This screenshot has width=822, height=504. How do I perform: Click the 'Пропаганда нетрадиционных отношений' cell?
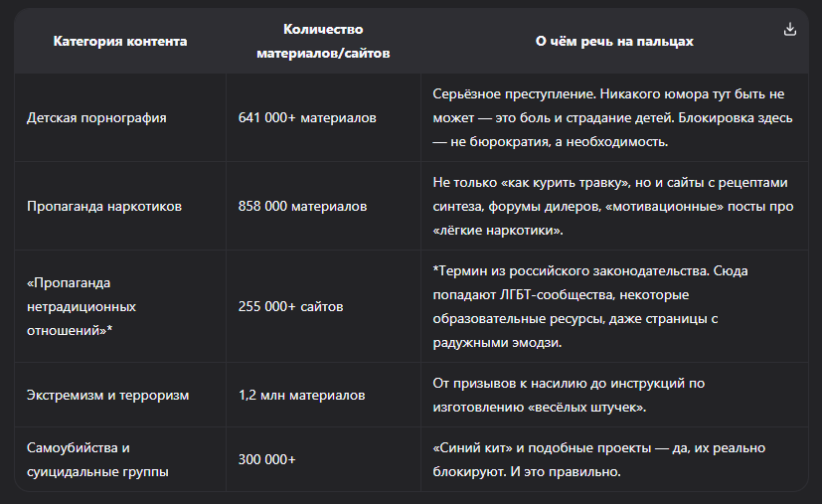(82, 306)
